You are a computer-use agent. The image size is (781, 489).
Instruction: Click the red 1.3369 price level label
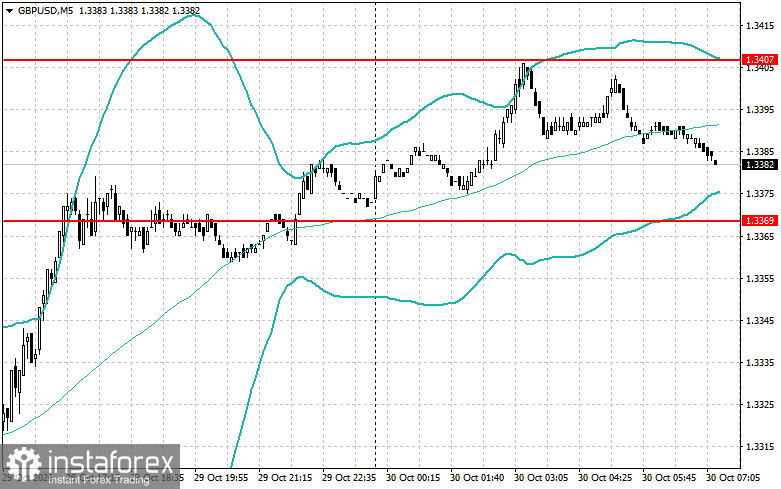click(760, 220)
